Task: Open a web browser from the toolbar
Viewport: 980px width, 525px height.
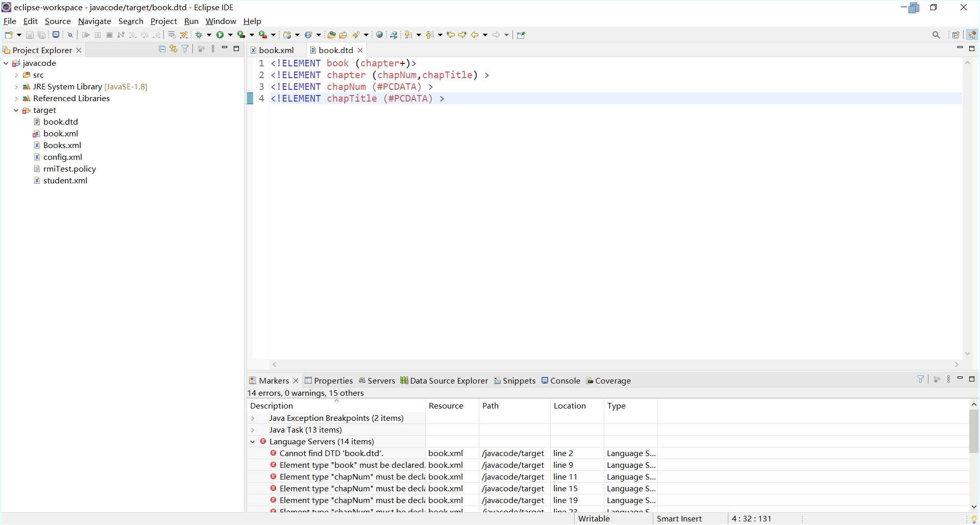Action: point(380,35)
